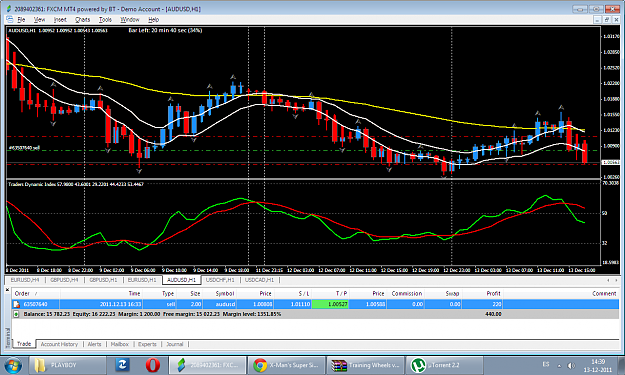
Task: Open the PLAYBOY folder in the taskbar
Action: [67, 365]
